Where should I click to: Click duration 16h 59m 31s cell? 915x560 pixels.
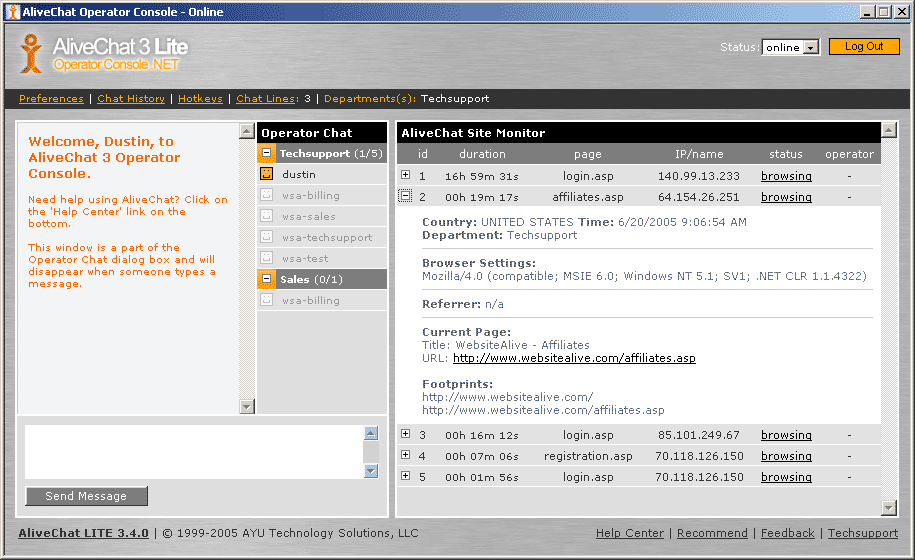pyautogui.click(x=481, y=176)
